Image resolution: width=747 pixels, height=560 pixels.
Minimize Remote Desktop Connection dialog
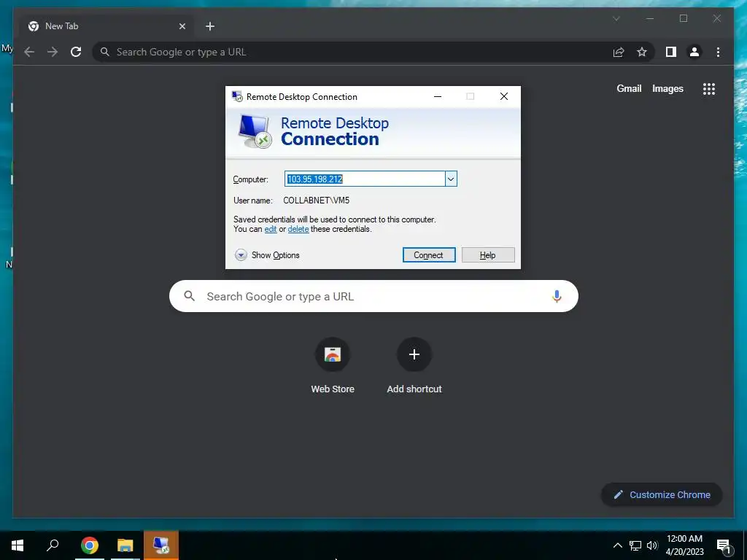pyautogui.click(x=438, y=97)
